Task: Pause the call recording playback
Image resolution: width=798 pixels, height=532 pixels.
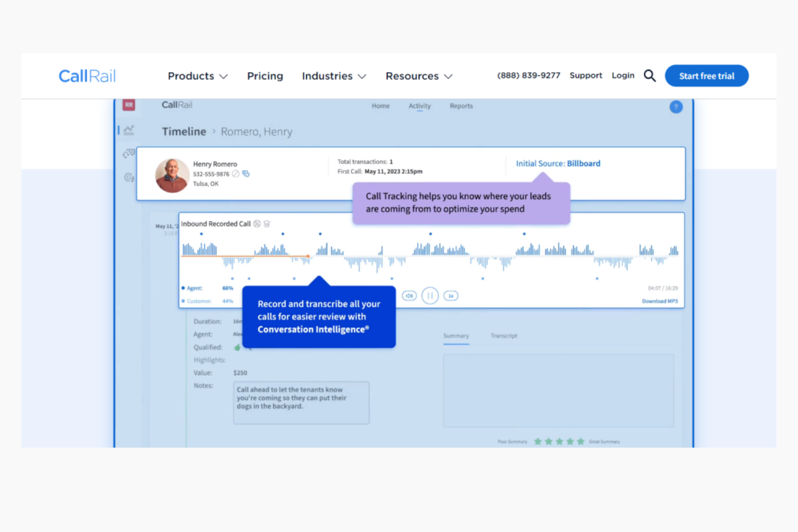Action: point(430,295)
